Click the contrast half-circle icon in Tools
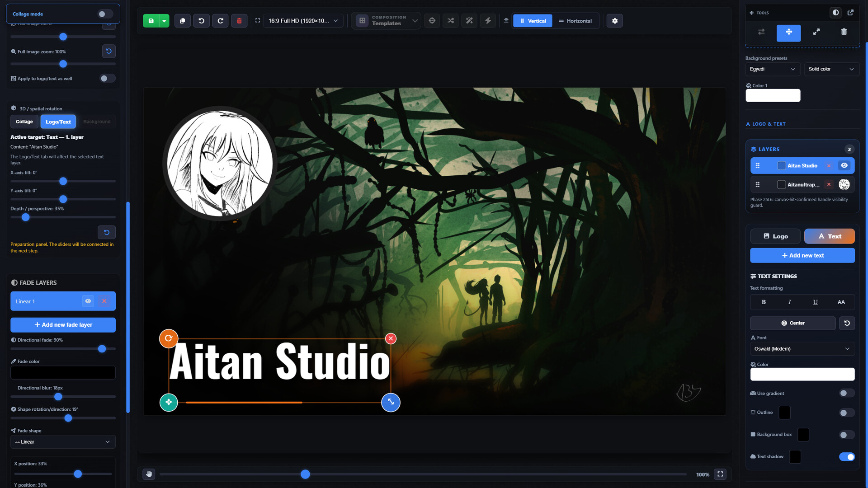 (x=835, y=13)
